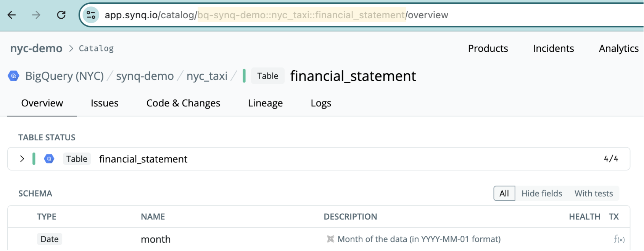Click the TYPE column header
The height and width of the screenshot is (251, 644).
tap(47, 217)
